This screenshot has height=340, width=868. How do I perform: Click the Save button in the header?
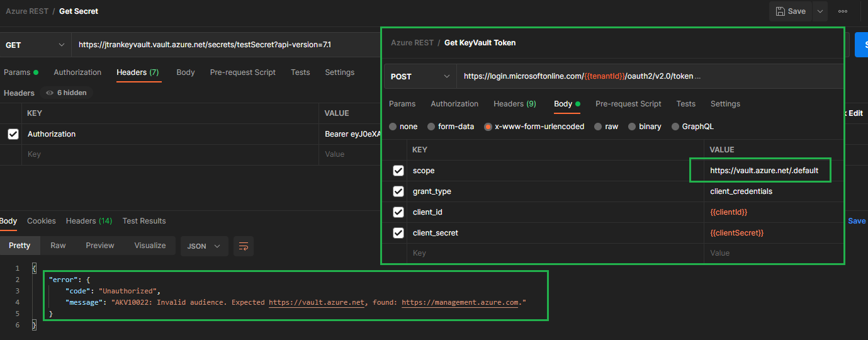(x=791, y=11)
